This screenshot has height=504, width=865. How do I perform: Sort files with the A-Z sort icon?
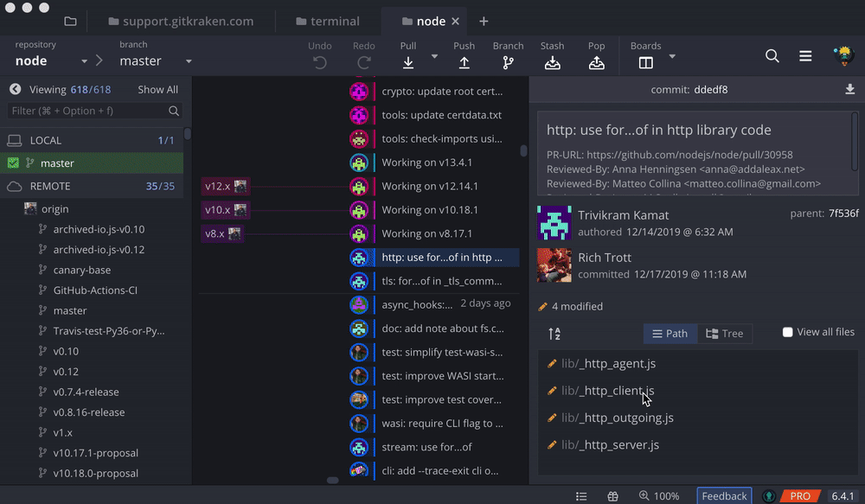click(x=554, y=334)
